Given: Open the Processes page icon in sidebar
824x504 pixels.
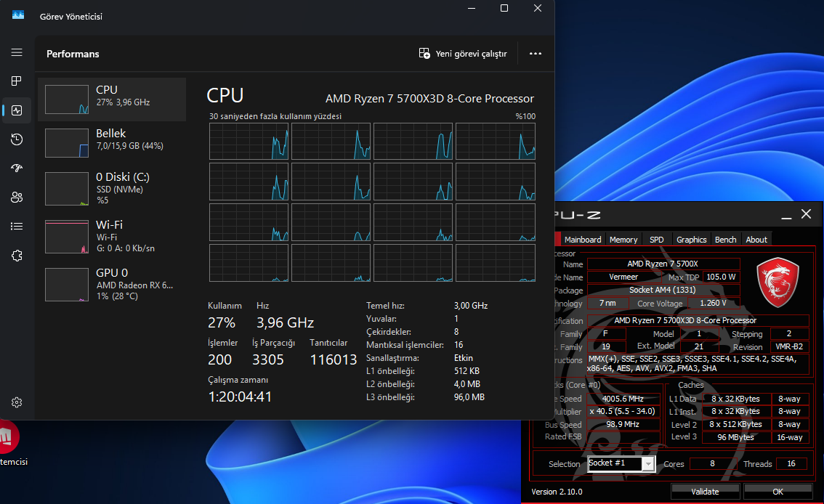Looking at the screenshot, I should pyautogui.click(x=17, y=81).
